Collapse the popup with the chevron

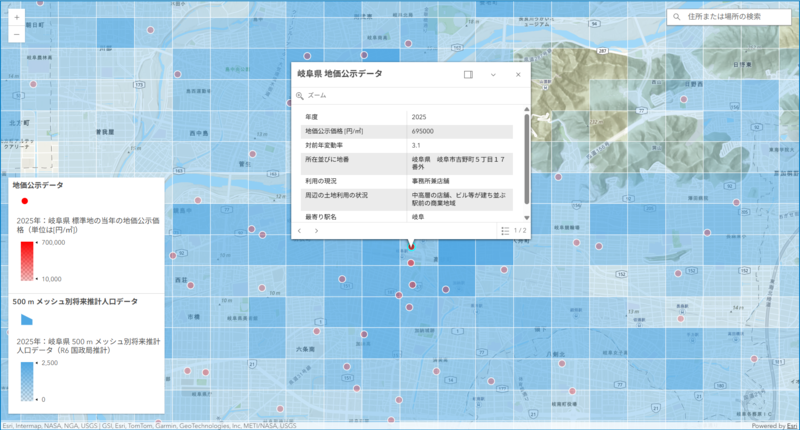point(493,74)
